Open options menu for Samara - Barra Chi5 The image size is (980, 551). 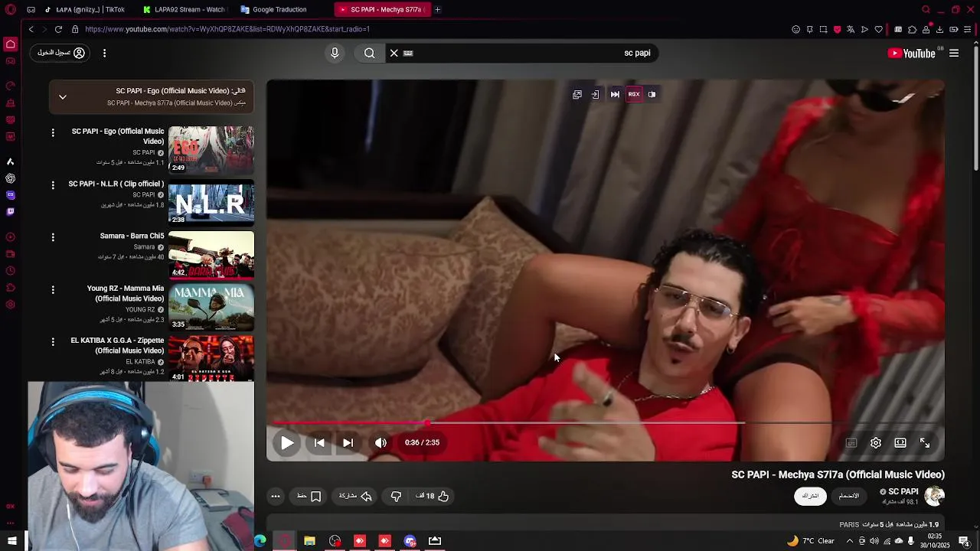tap(53, 237)
